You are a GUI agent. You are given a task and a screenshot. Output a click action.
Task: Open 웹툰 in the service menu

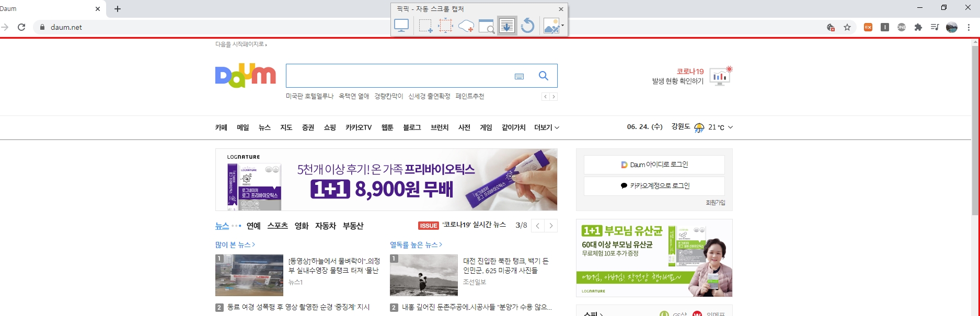click(387, 127)
